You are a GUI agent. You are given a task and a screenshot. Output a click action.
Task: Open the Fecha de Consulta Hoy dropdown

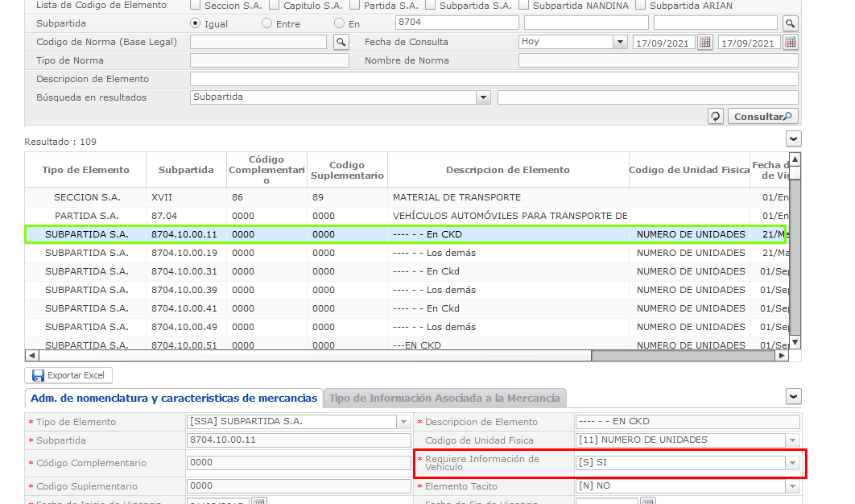(620, 42)
